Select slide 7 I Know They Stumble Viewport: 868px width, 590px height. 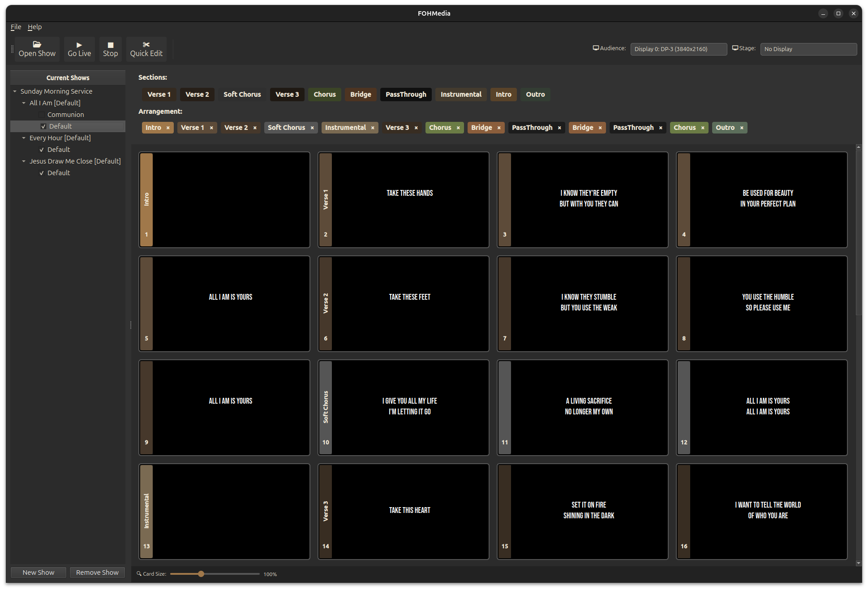pos(582,304)
